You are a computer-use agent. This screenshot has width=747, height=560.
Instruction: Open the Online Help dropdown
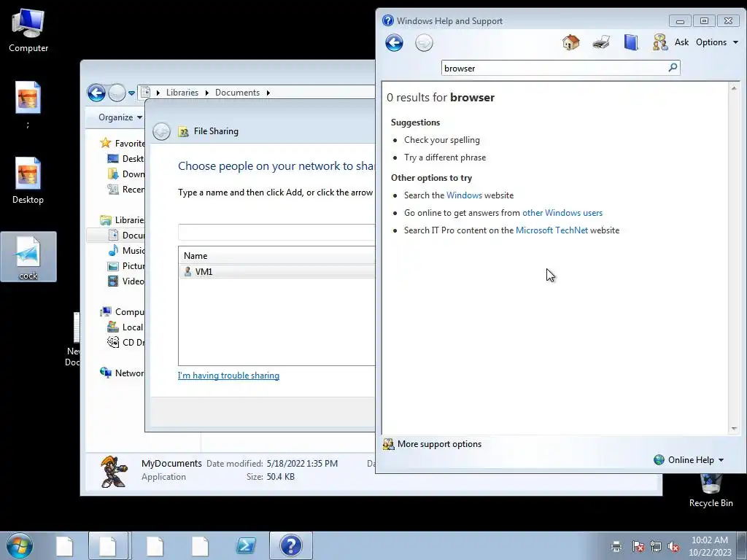[689, 460]
